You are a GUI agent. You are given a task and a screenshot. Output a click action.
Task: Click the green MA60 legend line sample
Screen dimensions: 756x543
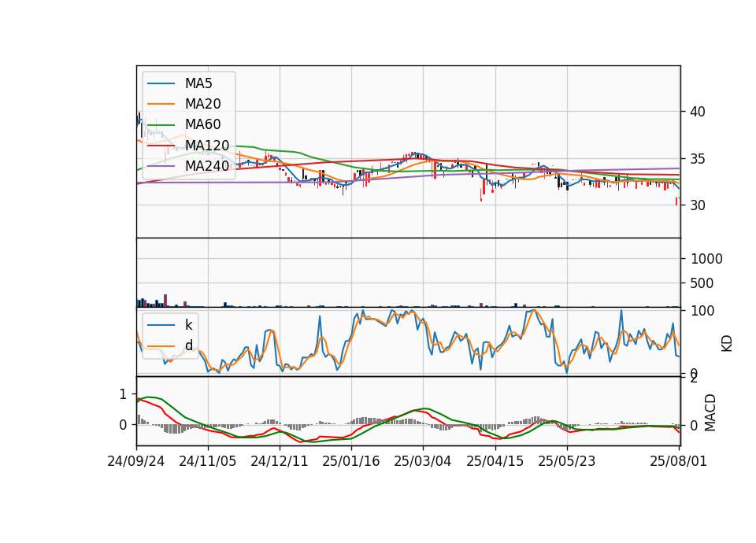tap(161, 125)
